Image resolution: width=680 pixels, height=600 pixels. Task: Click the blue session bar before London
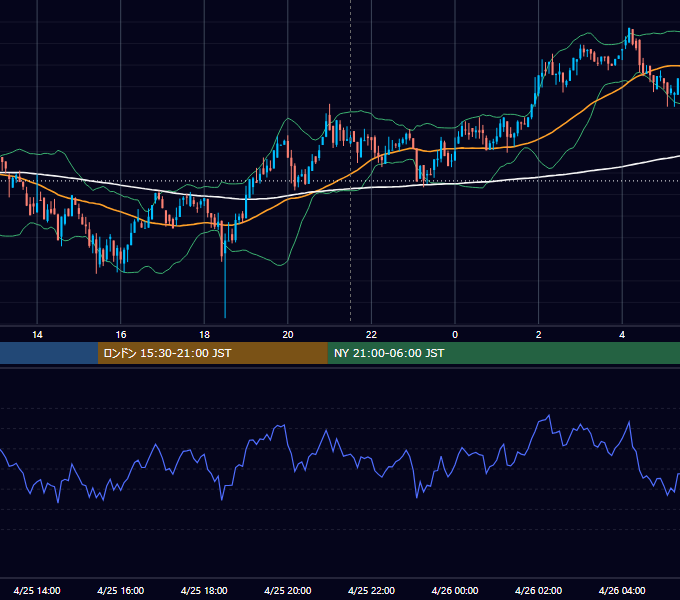coord(49,353)
